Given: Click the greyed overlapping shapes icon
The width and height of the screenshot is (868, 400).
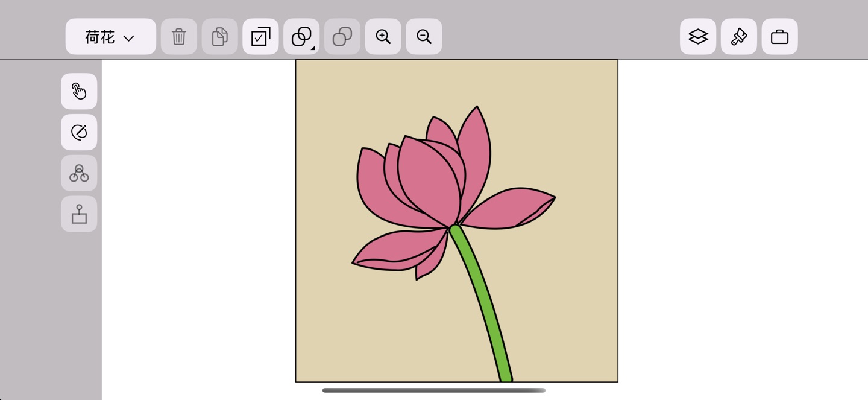Looking at the screenshot, I should point(342,37).
